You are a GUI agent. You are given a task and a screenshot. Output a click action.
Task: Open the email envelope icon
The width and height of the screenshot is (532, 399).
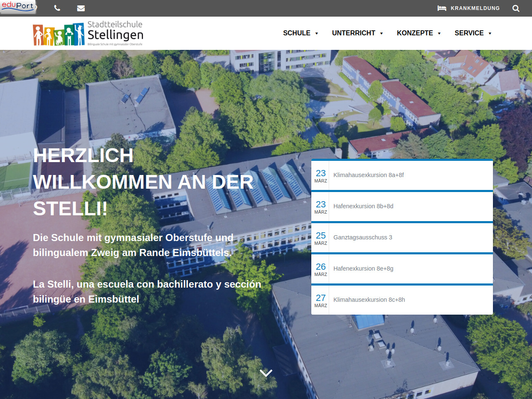(x=81, y=8)
